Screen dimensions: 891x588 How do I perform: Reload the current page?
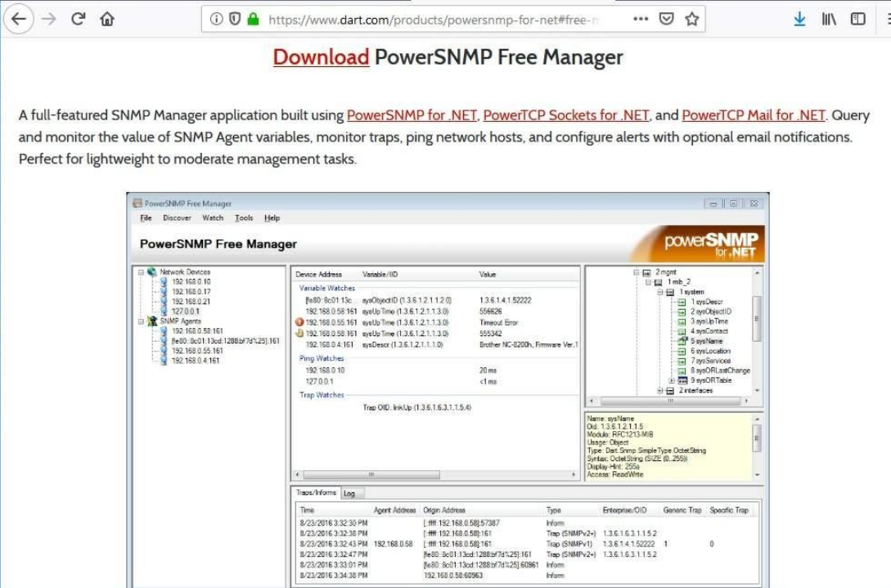click(x=78, y=19)
